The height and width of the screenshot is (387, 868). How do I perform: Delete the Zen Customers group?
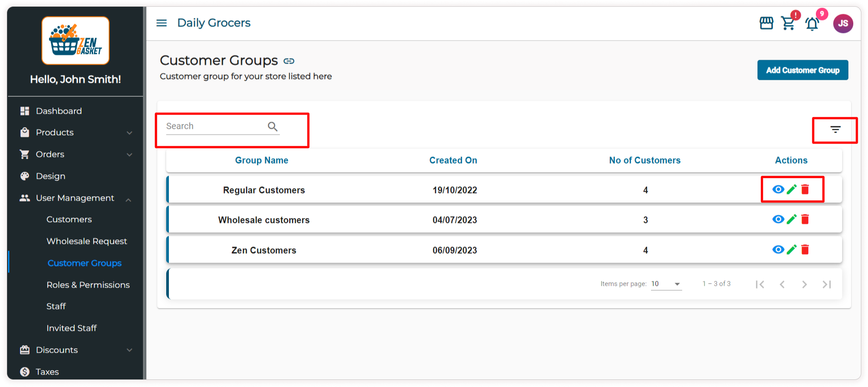tap(805, 250)
